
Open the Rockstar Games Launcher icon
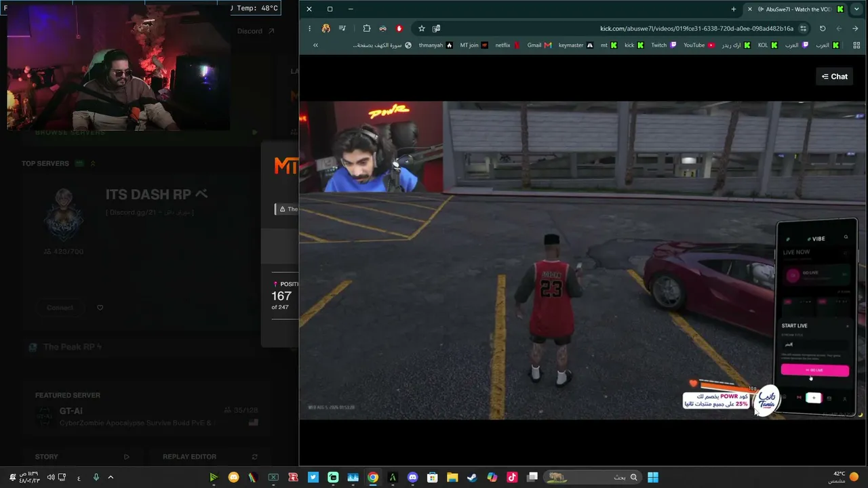pos(293,477)
